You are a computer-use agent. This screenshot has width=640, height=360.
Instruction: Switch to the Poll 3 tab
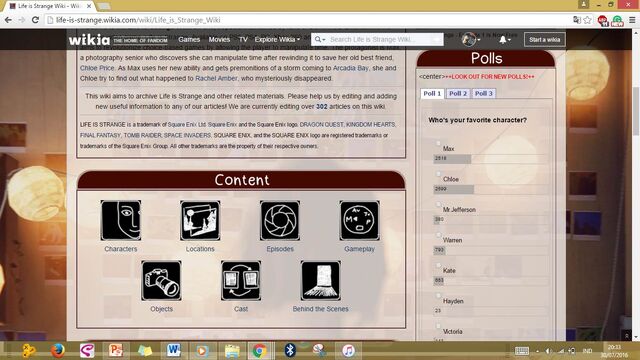[484, 93]
